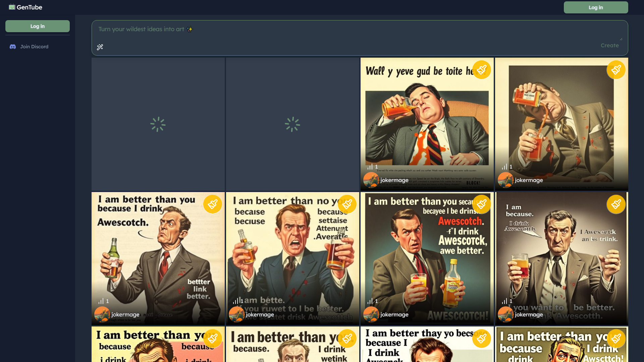This screenshot has width=644, height=362.
Task: Click the Discord icon in the sidebar
Action: click(13, 47)
